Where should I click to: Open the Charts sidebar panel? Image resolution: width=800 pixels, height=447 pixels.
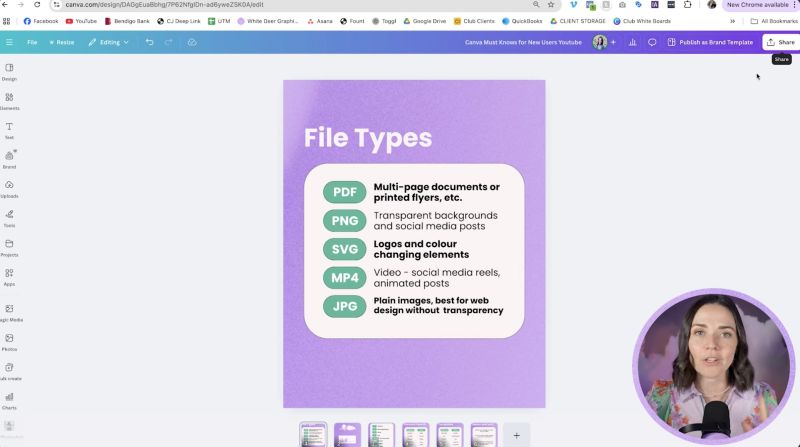click(x=9, y=401)
